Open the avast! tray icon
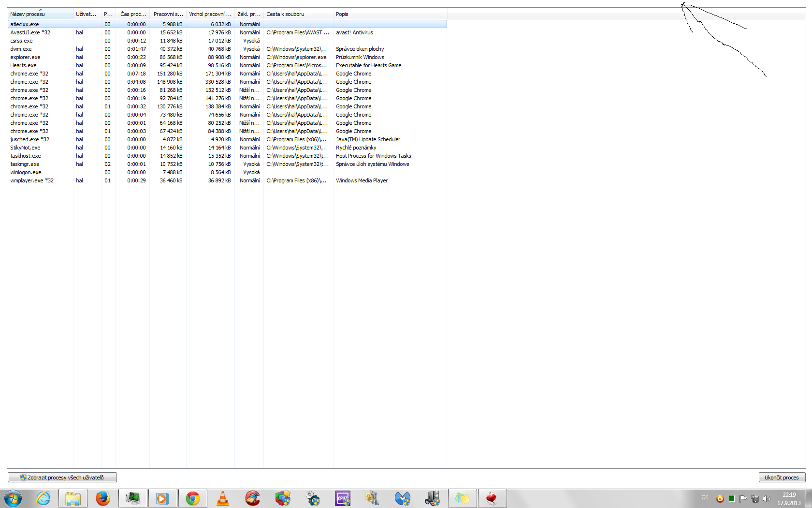The width and height of the screenshot is (812, 508). click(720, 499)
